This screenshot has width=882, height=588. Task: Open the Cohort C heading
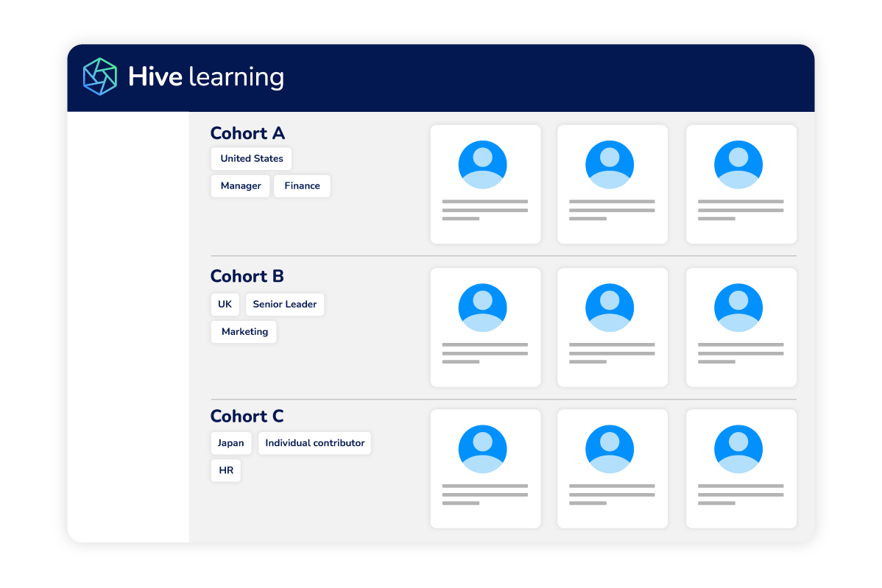(247, 416)
